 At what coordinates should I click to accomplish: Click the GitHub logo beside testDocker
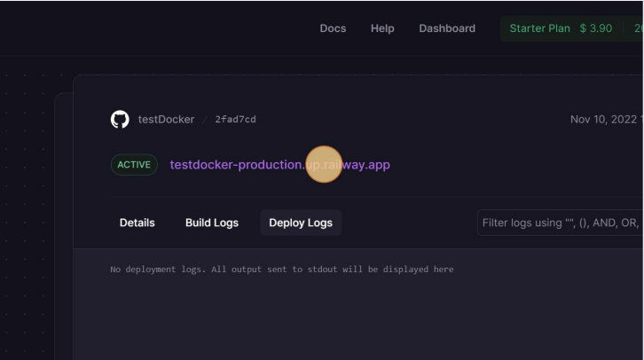click(x=120, y=120)
